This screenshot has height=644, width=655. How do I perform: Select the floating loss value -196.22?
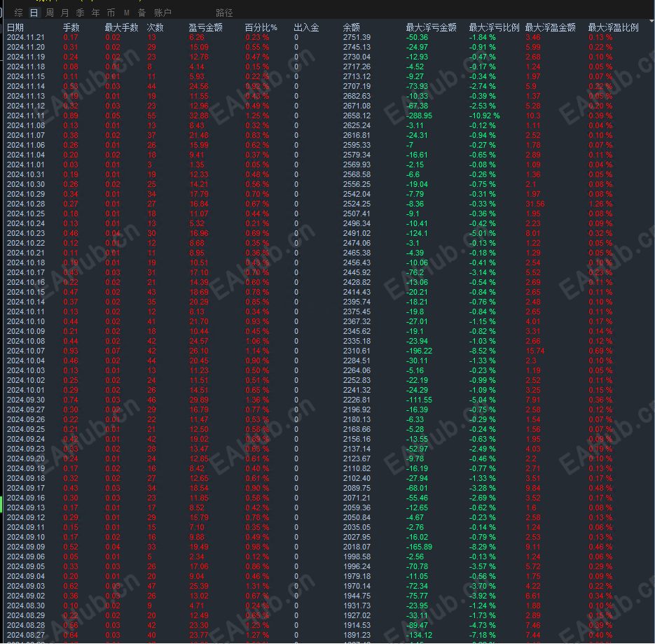point(419,351)
